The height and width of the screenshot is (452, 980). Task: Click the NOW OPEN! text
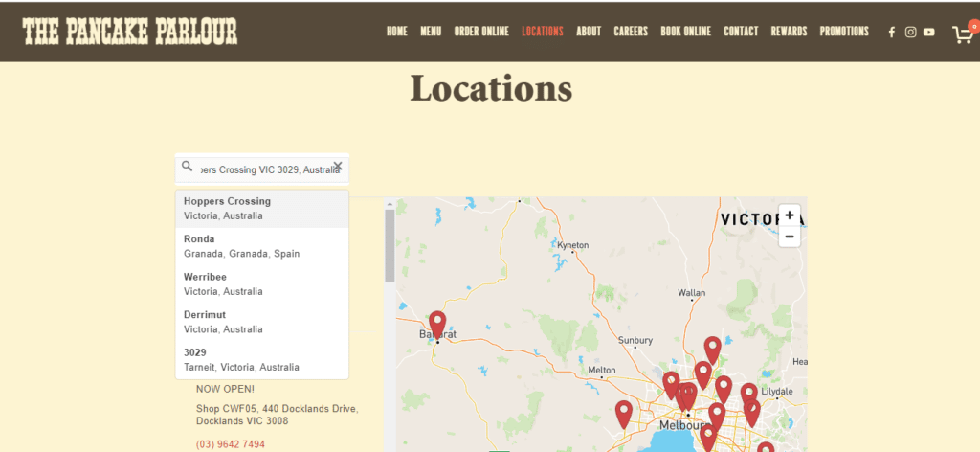coord(226,389)
